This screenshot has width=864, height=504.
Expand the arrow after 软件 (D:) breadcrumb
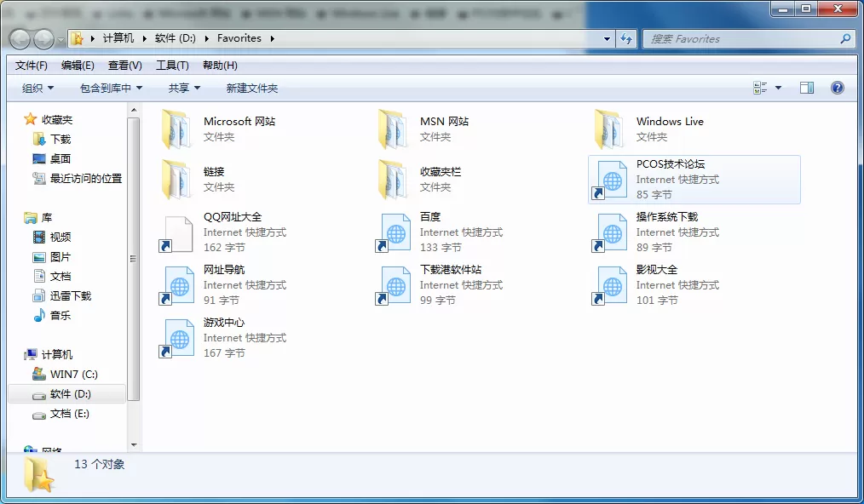coord(207,38)
